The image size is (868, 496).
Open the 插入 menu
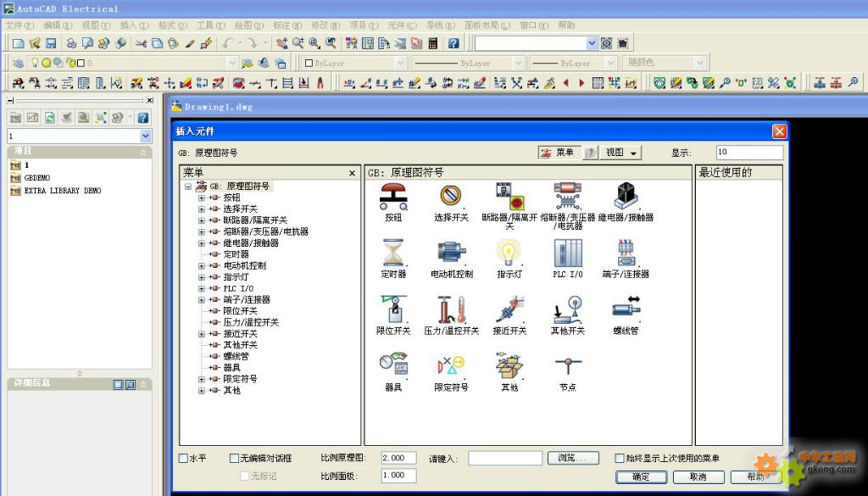tap(134, 25)
